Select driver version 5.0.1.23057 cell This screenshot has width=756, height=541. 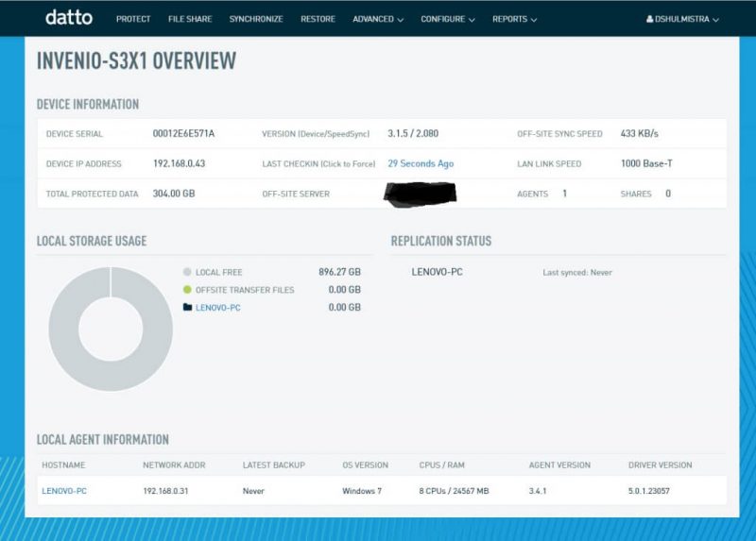point(648,490)
